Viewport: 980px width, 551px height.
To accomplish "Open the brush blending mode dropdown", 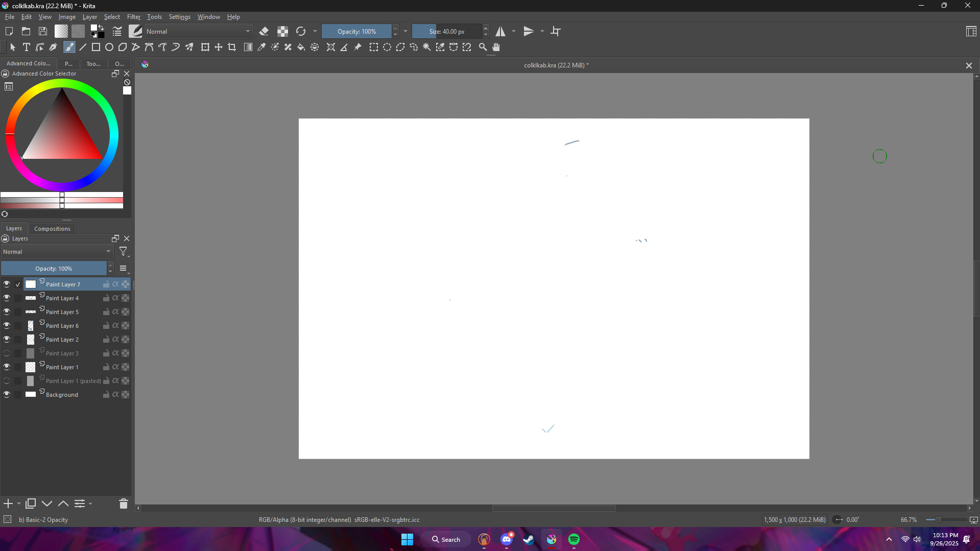I will coord(198,31).
